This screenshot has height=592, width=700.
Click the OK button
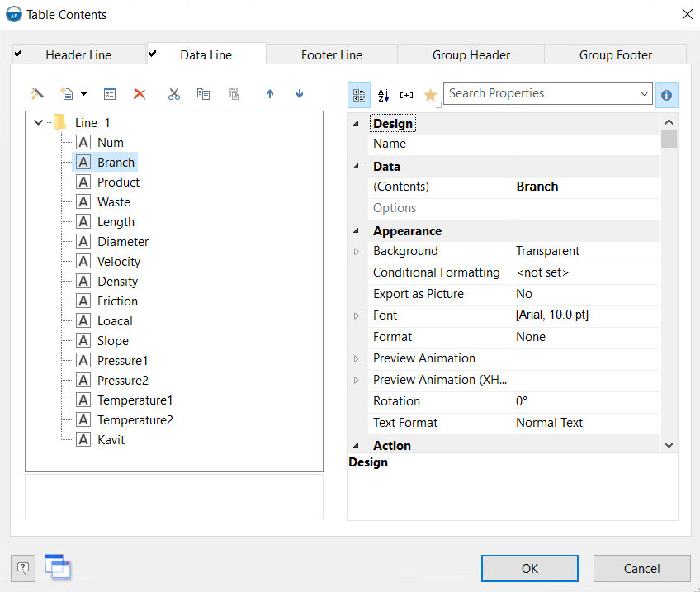tap(529, 568)
